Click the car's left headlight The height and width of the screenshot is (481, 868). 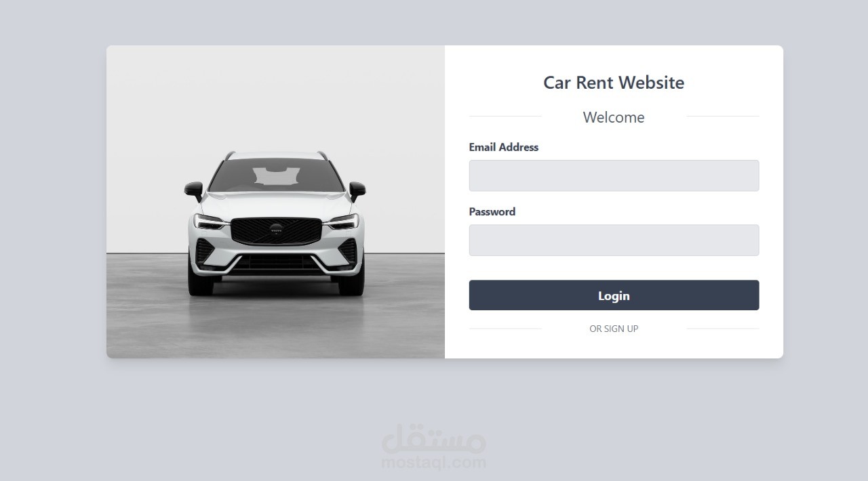point(210,222)
